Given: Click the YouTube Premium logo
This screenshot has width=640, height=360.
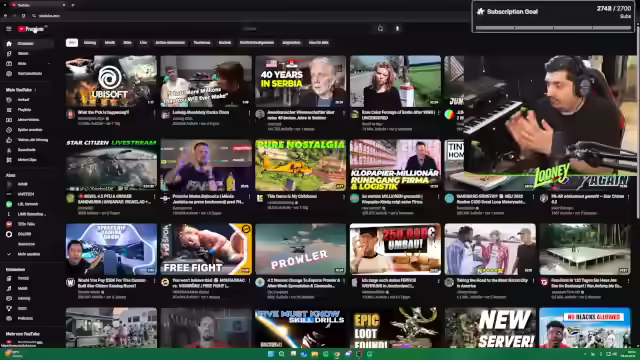Looking at the screenshot, I should tap(31, 29).
